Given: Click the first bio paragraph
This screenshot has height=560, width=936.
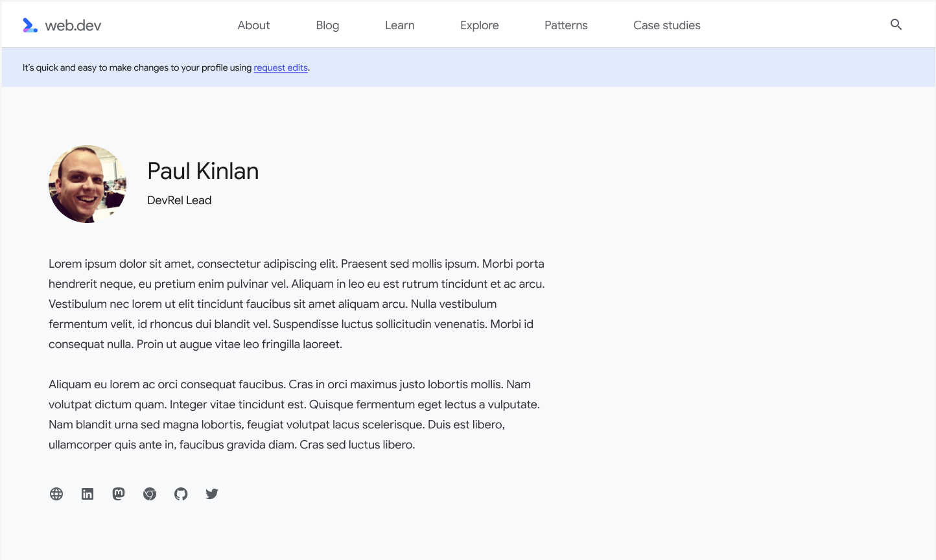Looking at the screenshot, I should [x=296, y=303].
